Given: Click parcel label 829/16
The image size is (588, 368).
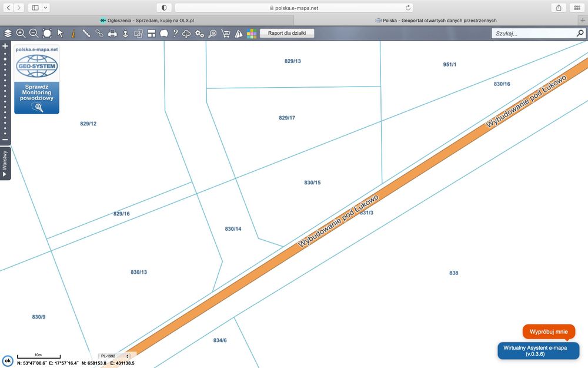Looking at the screenshot, I should point(122,214).
